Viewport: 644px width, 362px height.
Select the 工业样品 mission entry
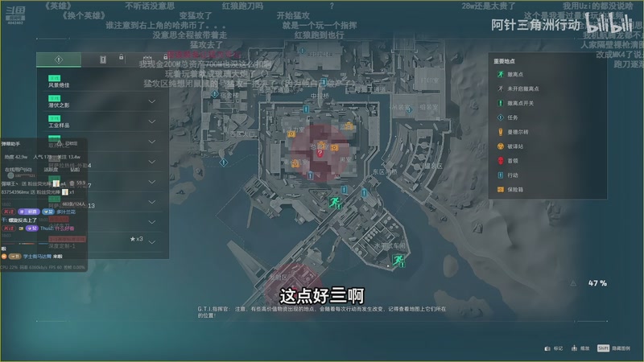pos(103,121)
